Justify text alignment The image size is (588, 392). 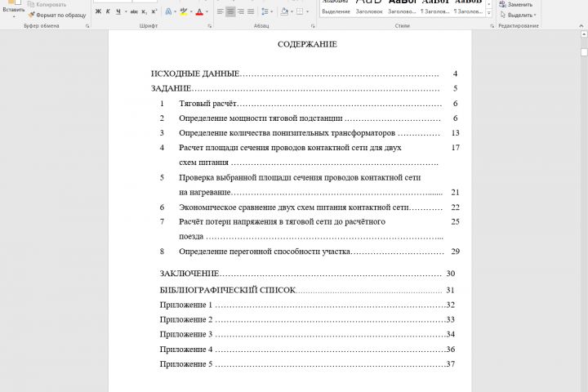point(251,11)
